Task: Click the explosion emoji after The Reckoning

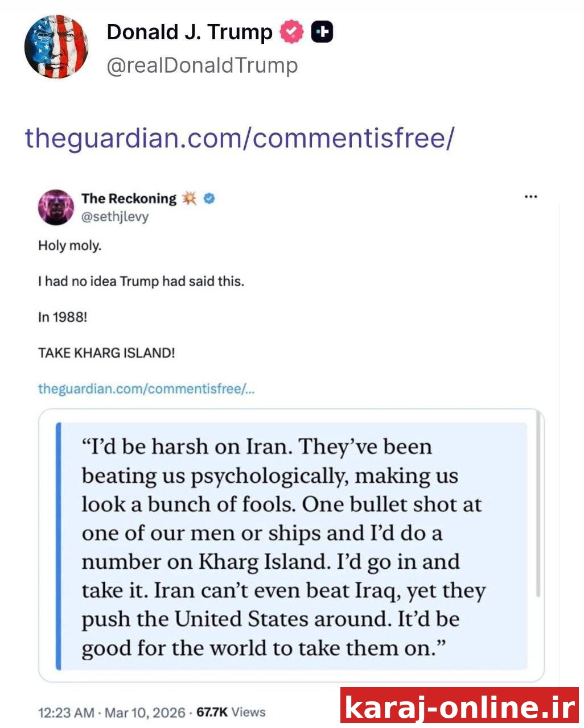Action: point(189,198)
